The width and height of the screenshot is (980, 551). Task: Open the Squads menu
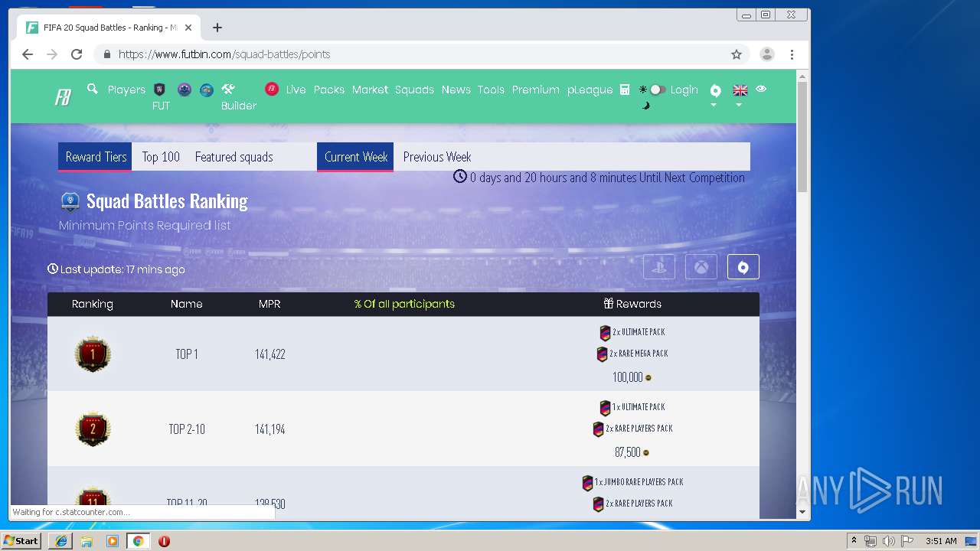(414, 90)
